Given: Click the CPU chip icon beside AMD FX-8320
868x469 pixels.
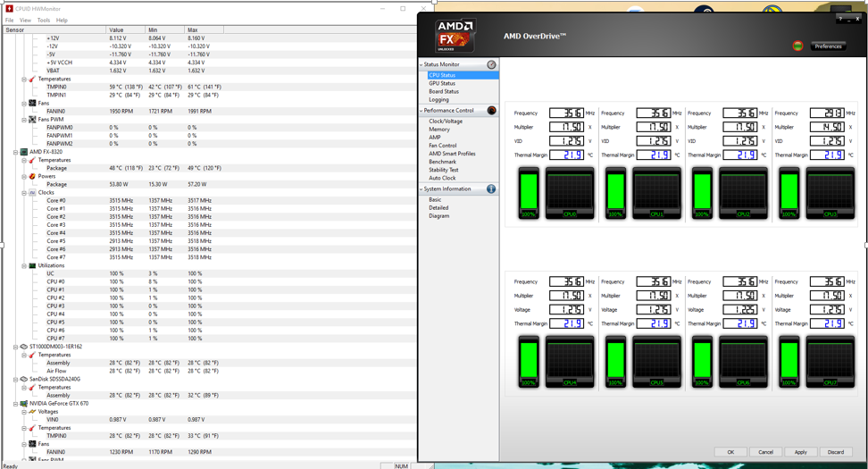Looking at the screenshot, I should coord(24,152).
